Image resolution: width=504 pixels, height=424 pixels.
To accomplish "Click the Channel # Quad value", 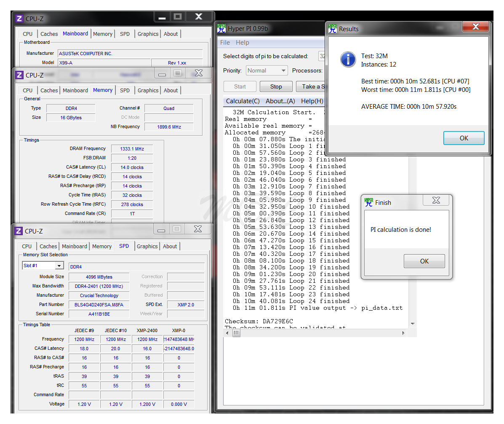I will tap(169, 108).
